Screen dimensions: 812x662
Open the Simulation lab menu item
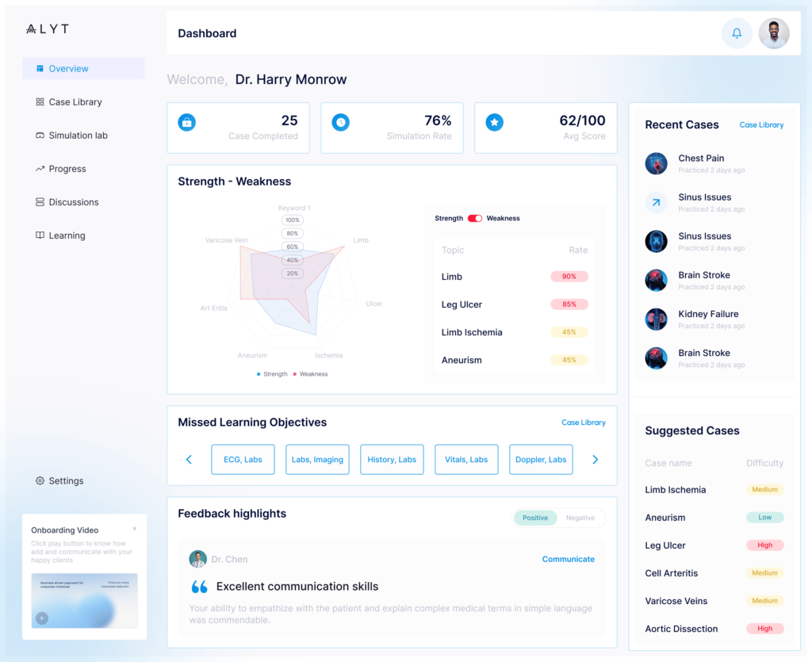click(x=78, y=136)
